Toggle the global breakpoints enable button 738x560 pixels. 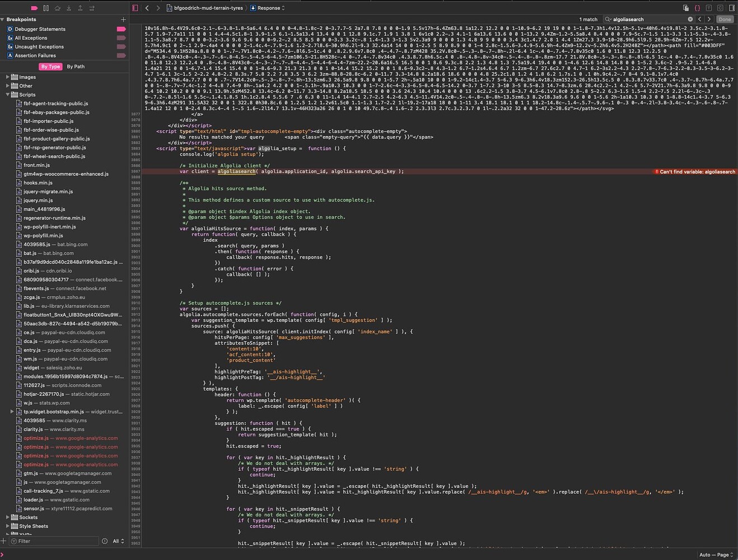tap(34, 8)
